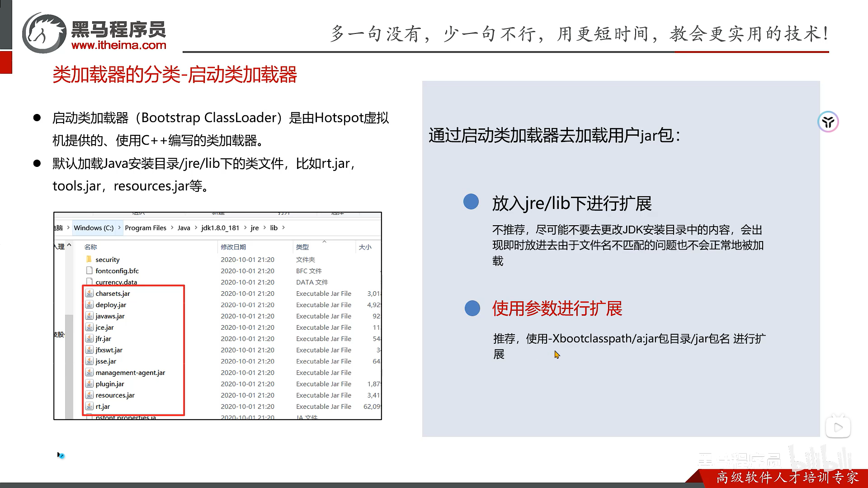Click the slide title 类加载器的分类-启动类加载器
This screenshot has height=488, width=868.
(175, 75)
